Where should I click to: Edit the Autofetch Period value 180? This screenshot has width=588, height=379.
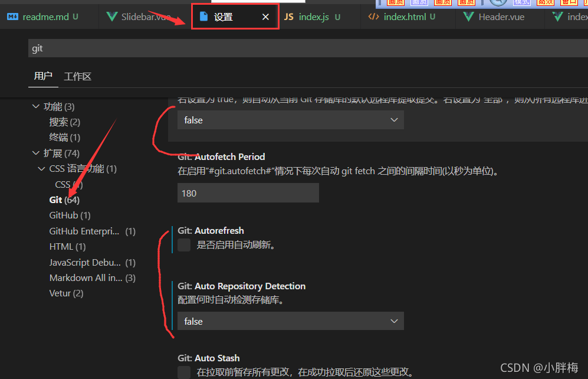click(x=248, y=193)
